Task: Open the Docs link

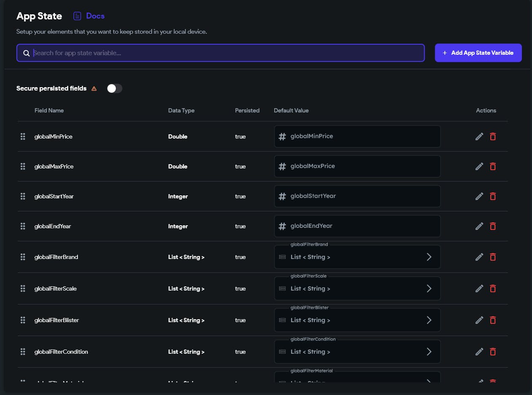Action: [95, 16]
